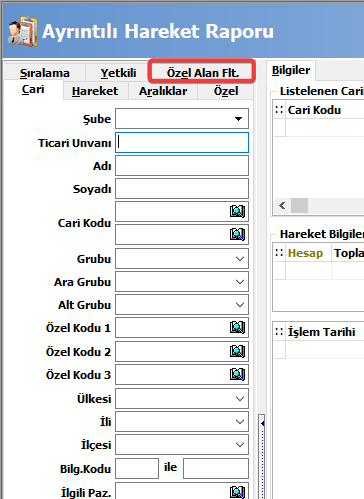Select the Bilgiler tab

[291, 70]
